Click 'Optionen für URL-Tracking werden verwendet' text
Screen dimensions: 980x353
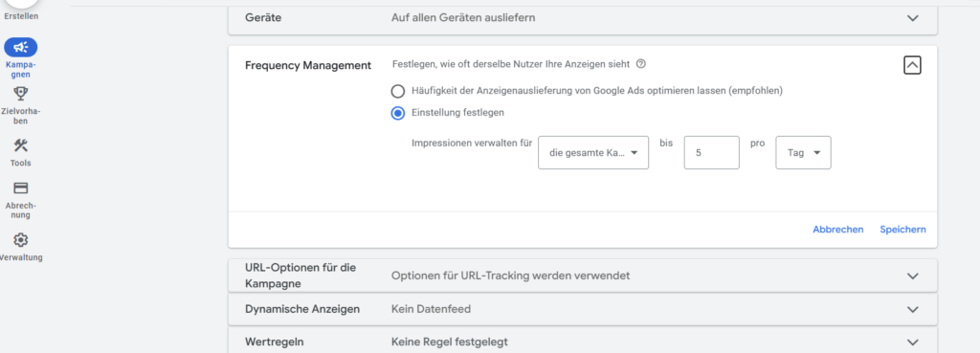[511, 276]
